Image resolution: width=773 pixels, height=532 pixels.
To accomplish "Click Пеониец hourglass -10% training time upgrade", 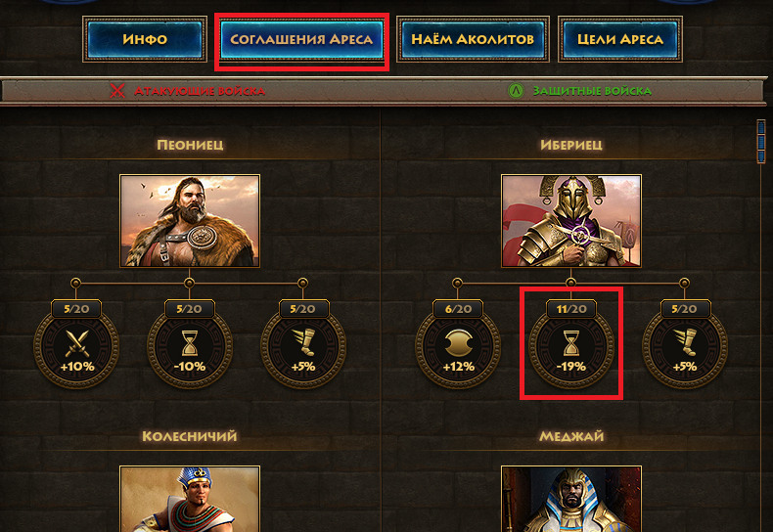I will (190, 347).
